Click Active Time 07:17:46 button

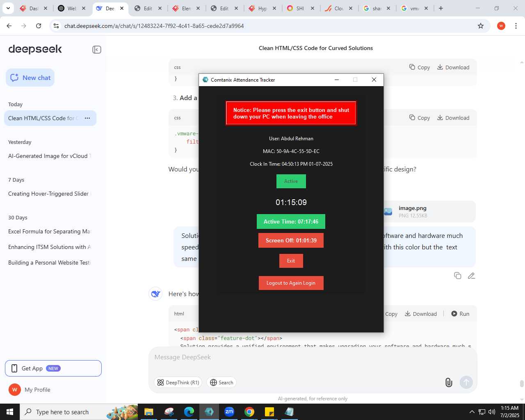(291, 221)
